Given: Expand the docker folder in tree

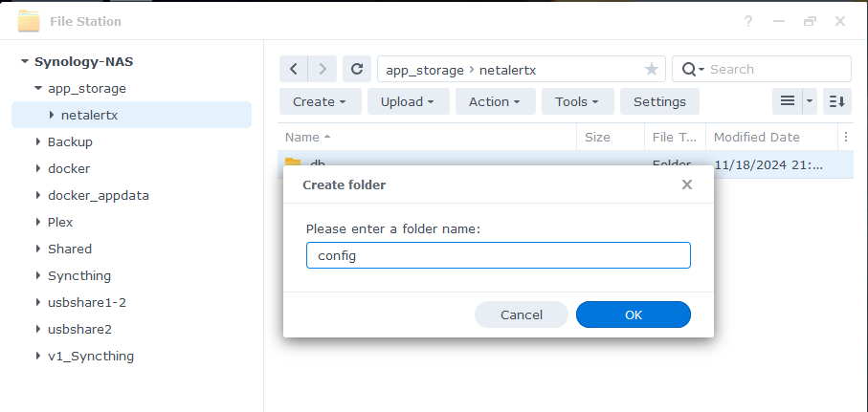Looking at the screenshot, I should [x=39, y=168].
